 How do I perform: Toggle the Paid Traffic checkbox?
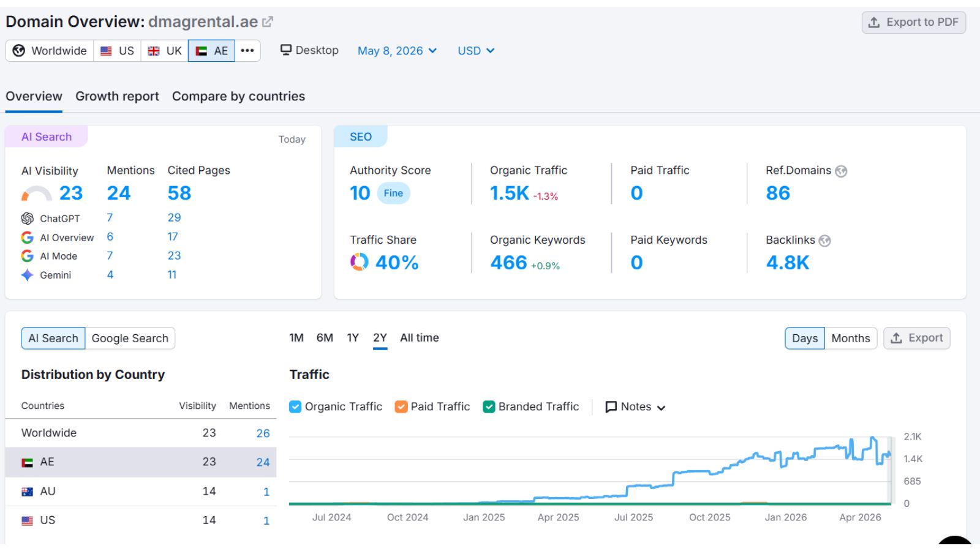click(401, 407)
